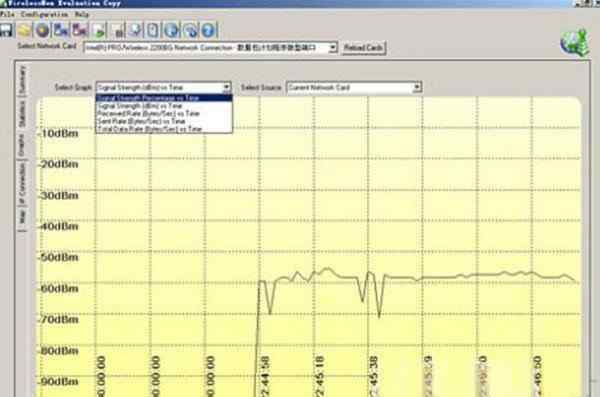Choose Received Rate (Bytes/Sec) vs Time option

point(164,114)
